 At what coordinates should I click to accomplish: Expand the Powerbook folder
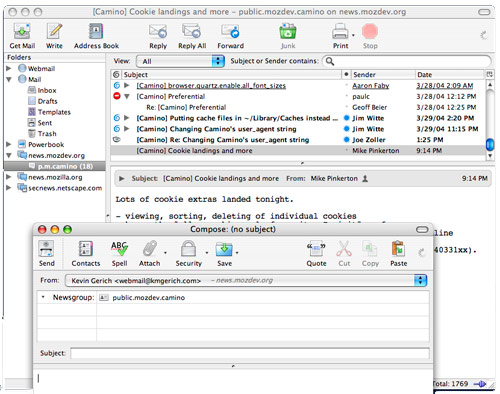point(9,144)
